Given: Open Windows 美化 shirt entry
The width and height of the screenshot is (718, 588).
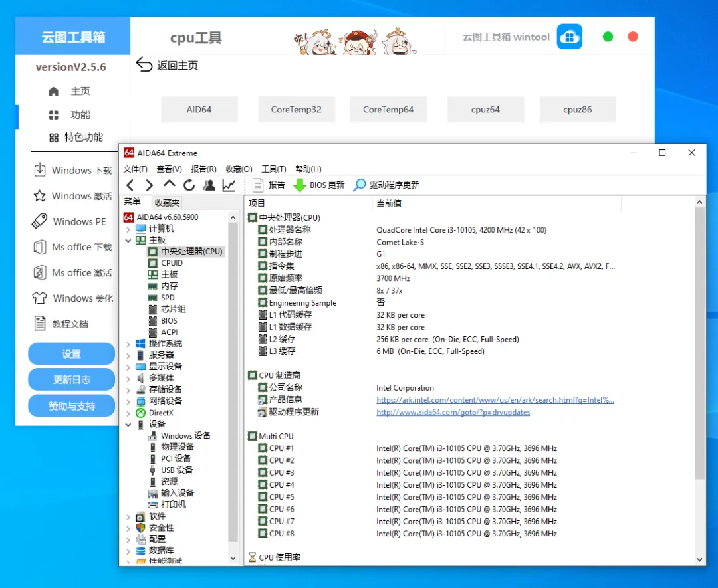Looking at the screenshot, I should (x=73, y=298).
